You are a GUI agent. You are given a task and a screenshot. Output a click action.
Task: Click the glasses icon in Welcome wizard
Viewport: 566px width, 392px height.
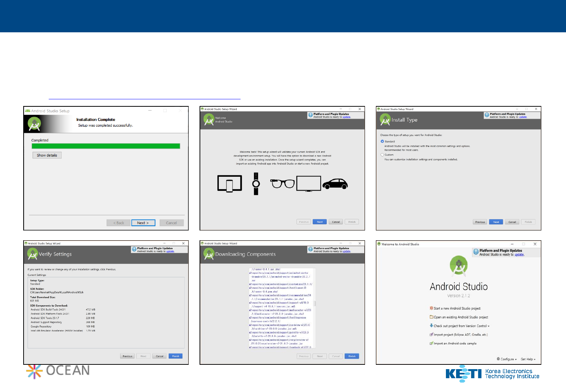tap(283, 183)
